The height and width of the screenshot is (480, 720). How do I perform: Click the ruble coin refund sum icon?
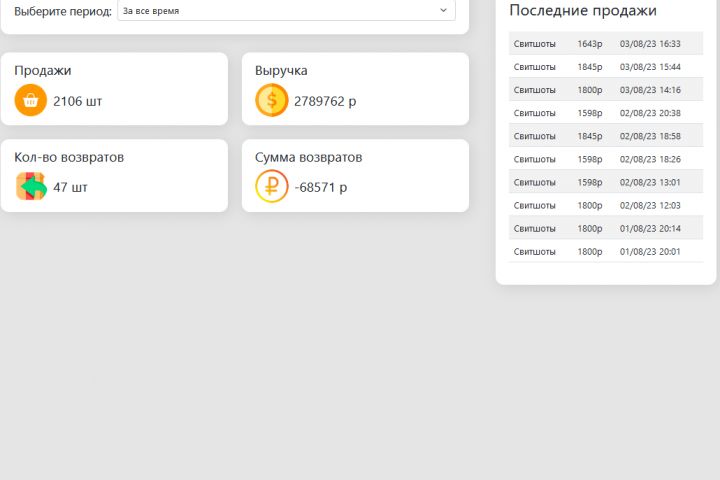272,187
